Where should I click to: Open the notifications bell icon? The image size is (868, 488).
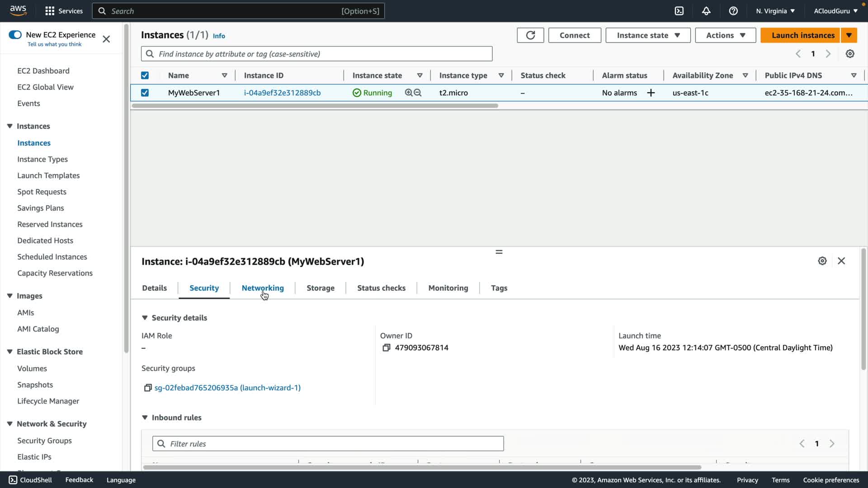(x=706, y=11)
